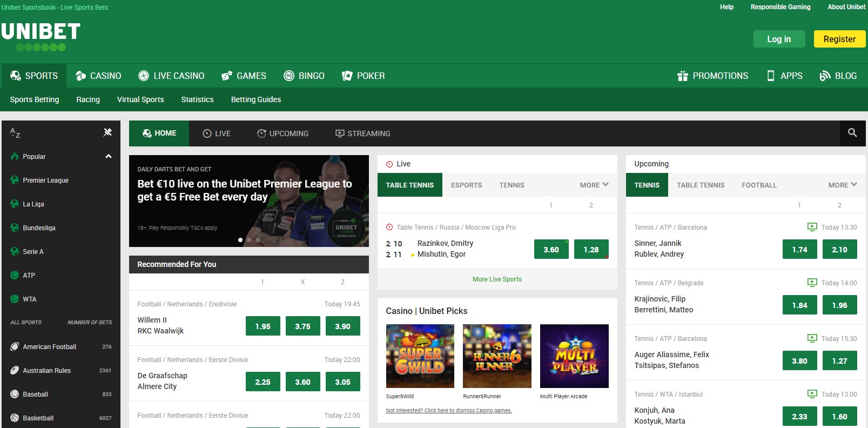
Task: Select TABLE TENNIS tab in Upcoming panel
Action: click(x=701, y=185)
